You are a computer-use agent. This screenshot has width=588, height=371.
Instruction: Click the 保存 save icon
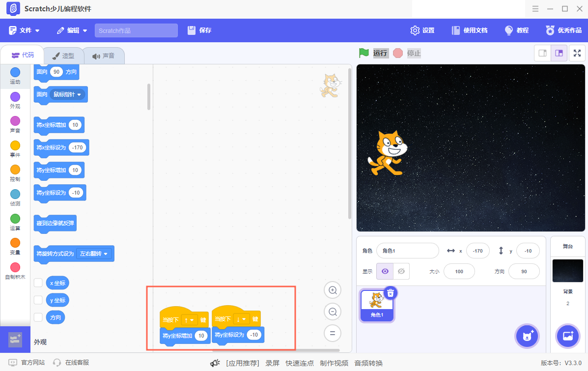192,30
